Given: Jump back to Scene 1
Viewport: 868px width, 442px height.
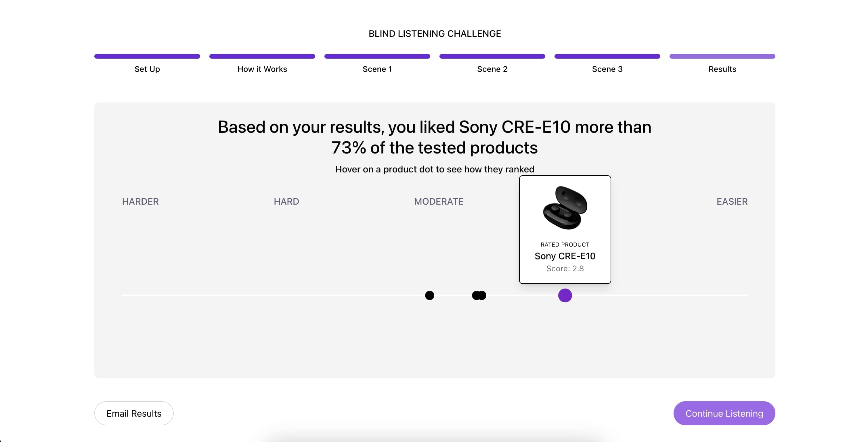Looking at the screenshot, I should tap(377, 69).
